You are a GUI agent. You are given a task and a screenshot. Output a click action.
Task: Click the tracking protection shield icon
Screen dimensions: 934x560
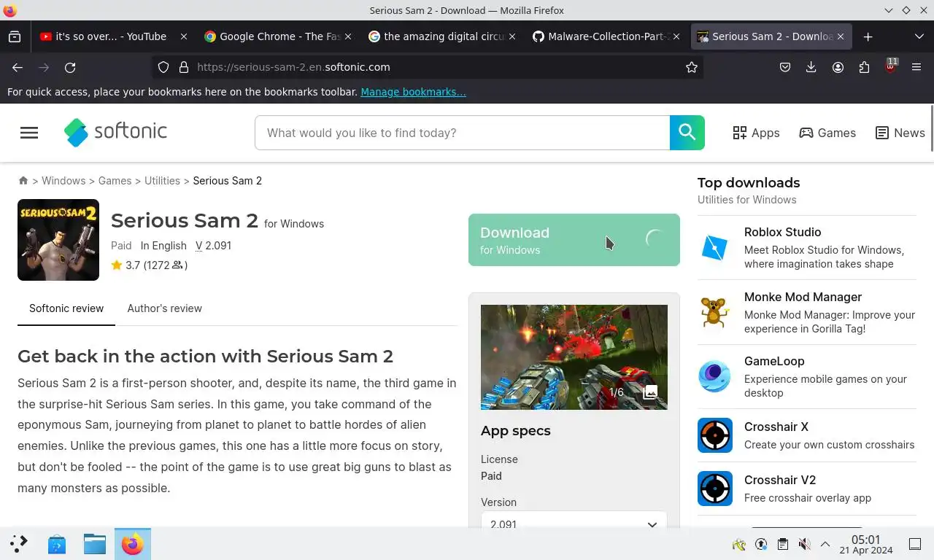click(163, 67)
